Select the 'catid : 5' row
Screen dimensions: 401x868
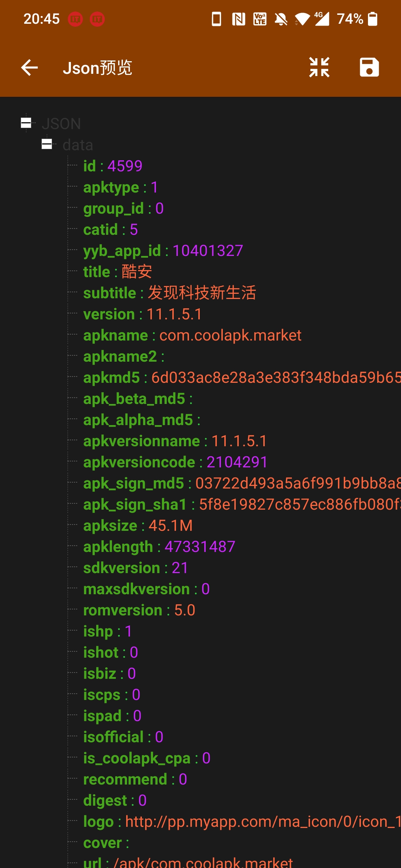[111, 230]
